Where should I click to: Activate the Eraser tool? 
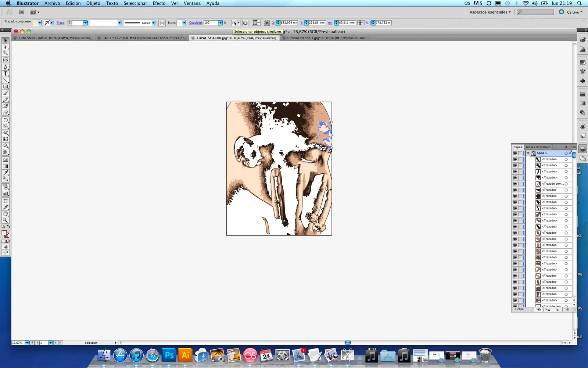6,113
